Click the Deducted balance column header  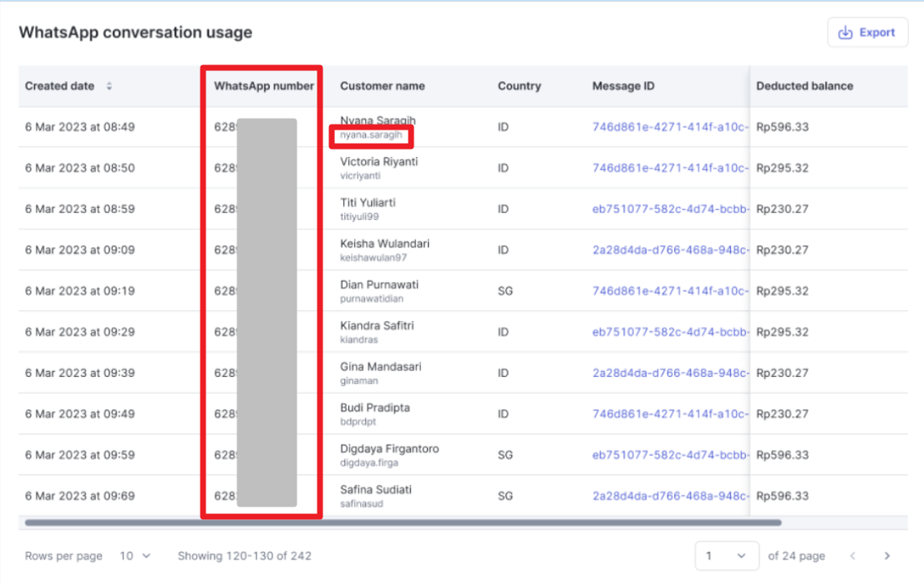click(804, 86)
